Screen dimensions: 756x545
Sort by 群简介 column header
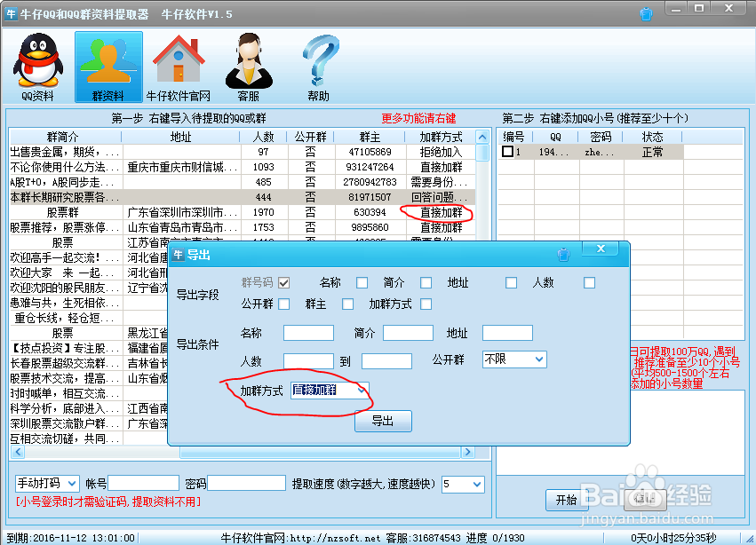65,137
